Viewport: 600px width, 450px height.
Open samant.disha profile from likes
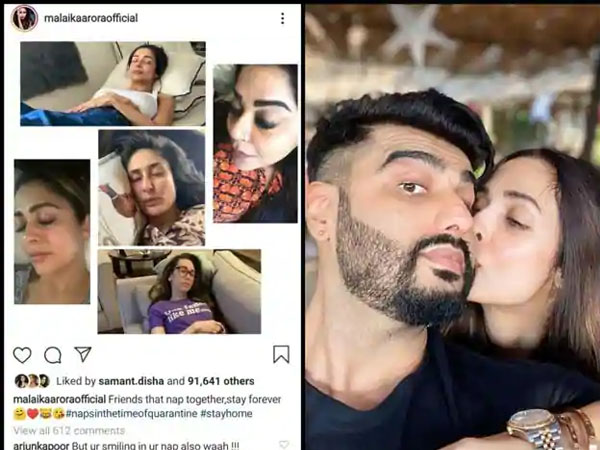point(131,381)
